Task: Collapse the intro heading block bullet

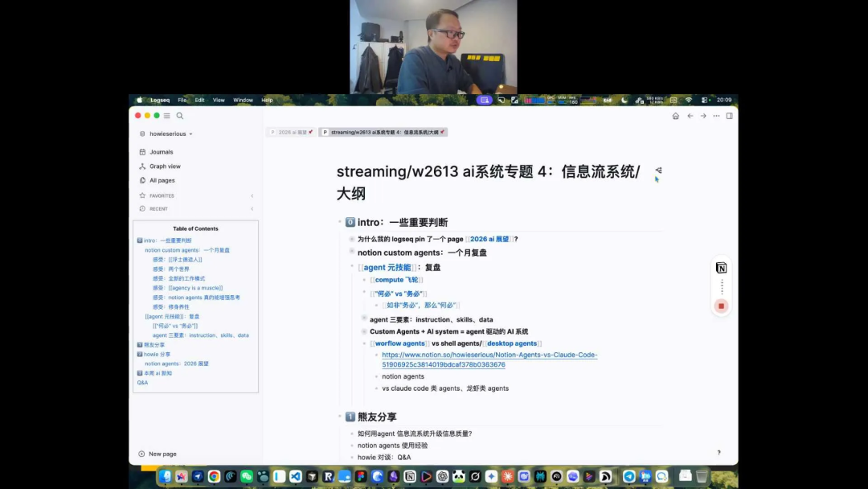Action: coord(340,221)
